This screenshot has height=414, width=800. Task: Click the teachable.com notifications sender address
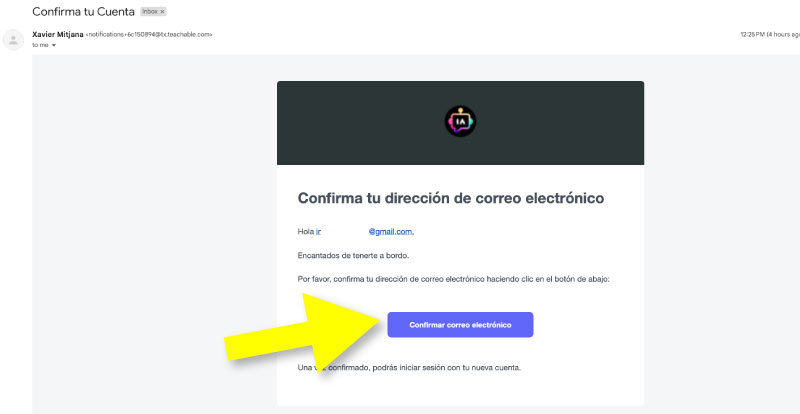(x=149, y=35)
